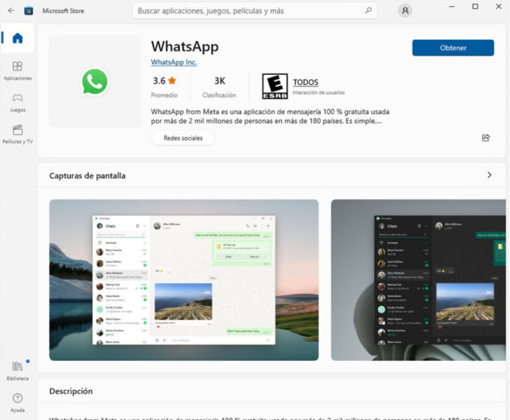Image resolution: width=510 pixels, height=420 pixels.
Task: Share the WhatsApp app page
Action: coord(485,137)
